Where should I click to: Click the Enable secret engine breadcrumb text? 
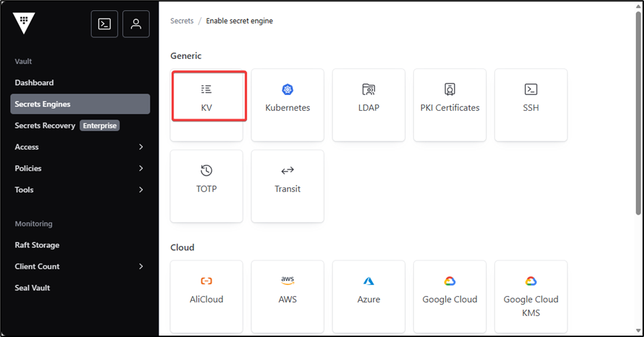(240, 21)
